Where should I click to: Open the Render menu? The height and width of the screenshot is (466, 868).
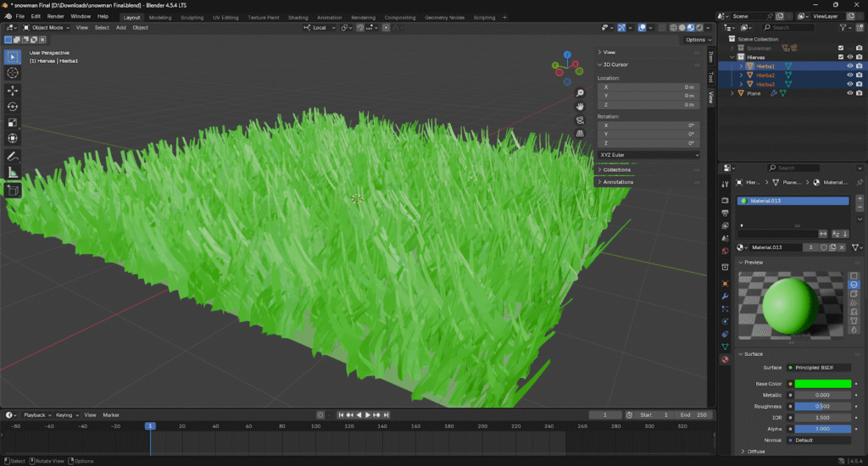click(x=55, y=16)
